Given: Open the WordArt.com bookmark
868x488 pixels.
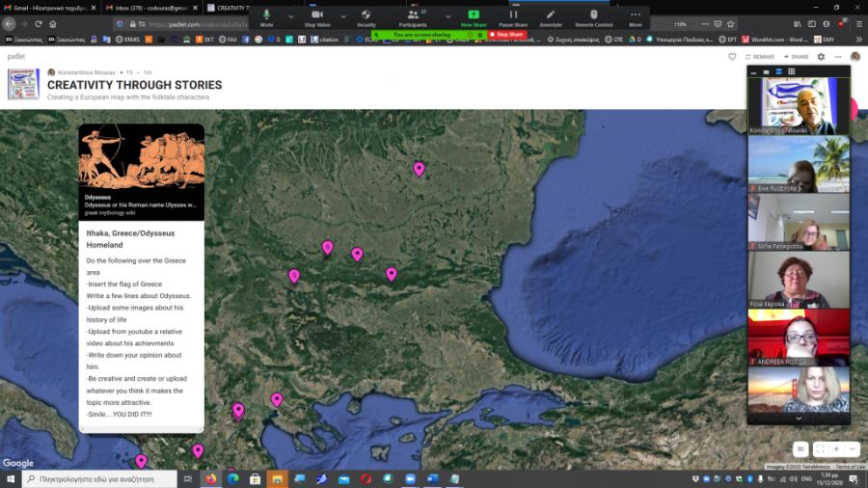Looking at the screenshot, I should click(773, 40).
